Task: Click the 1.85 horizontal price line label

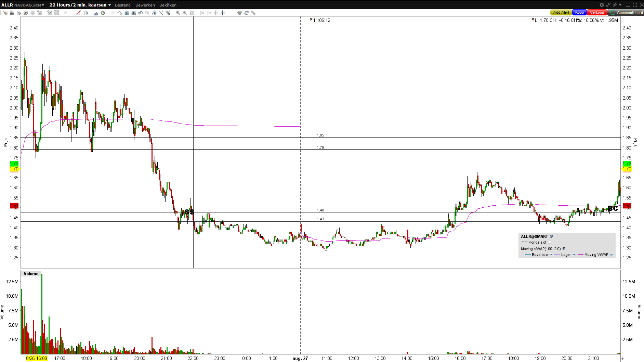Action: coord(320,135)
